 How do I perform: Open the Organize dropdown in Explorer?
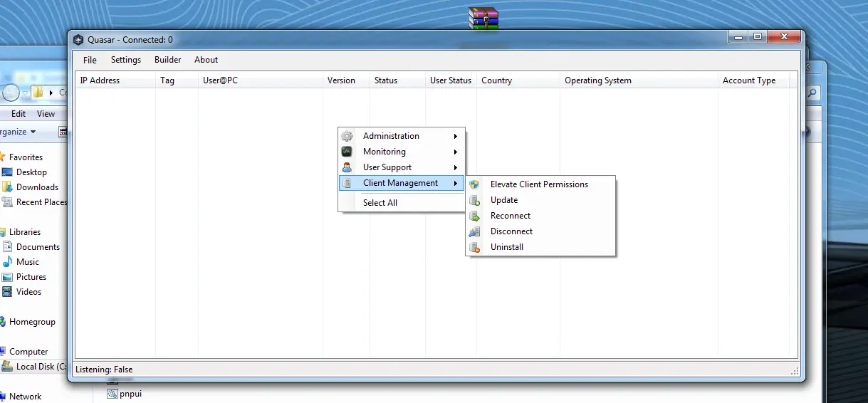pyautogui.click(x=18, y=132)
